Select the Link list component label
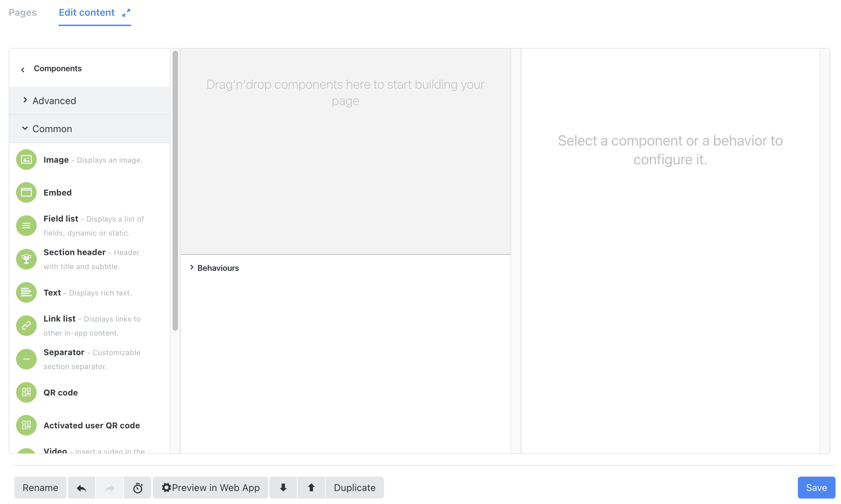This screenshot has width=841, height=504. point(60,318)
